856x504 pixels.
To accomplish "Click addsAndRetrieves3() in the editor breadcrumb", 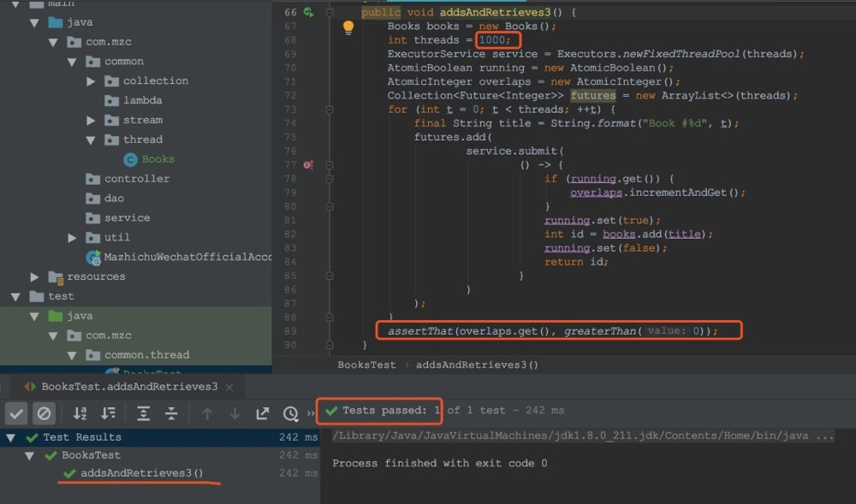I will pos(477,365).
